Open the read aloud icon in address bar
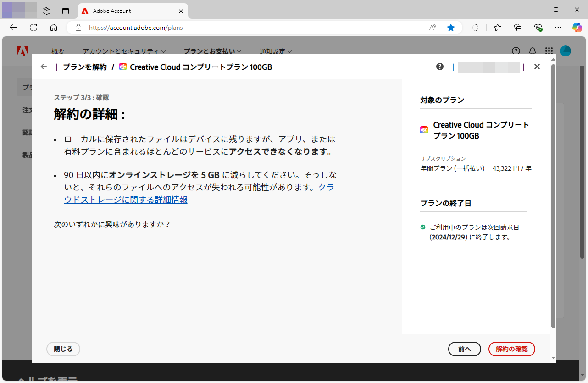The image size is (588, 383). coord(433,28)
